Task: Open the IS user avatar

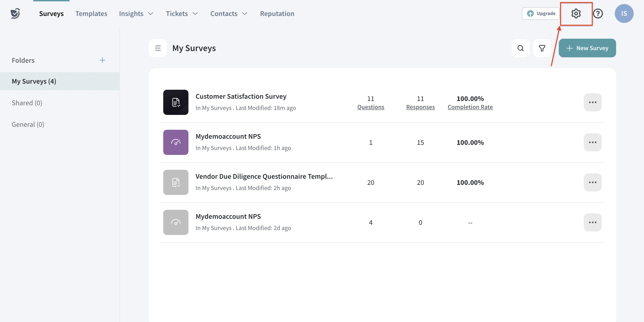Action: click(624, 13)
